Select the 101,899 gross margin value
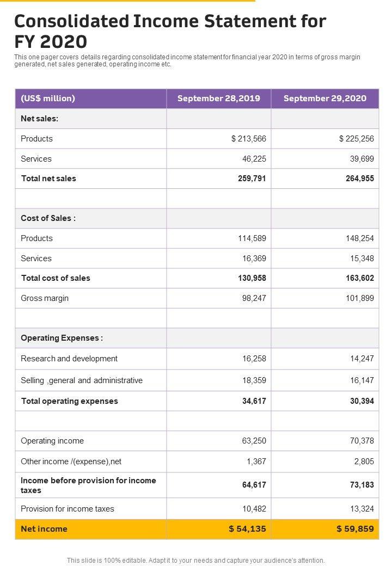 359,298
